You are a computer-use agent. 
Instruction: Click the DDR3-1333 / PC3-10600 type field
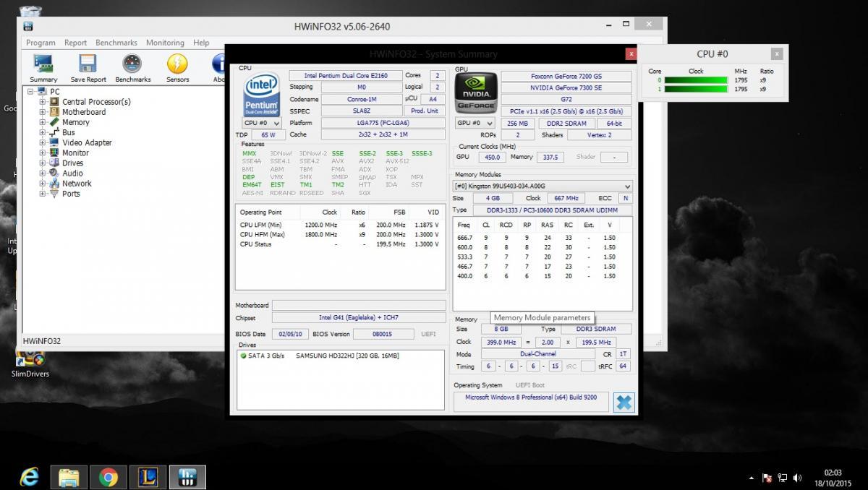pos(553,210)
